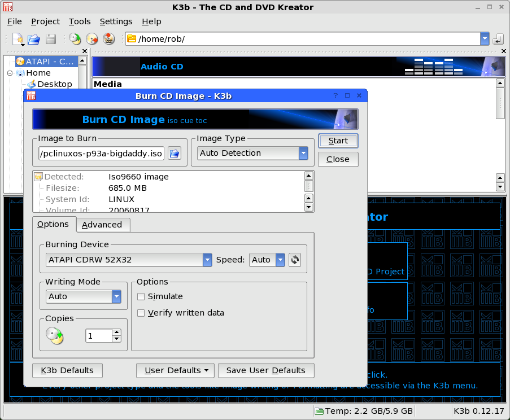Click the refresh speeds icon beside Speed
The width and height of the screenshot is (510, 420).
(295, 260)
